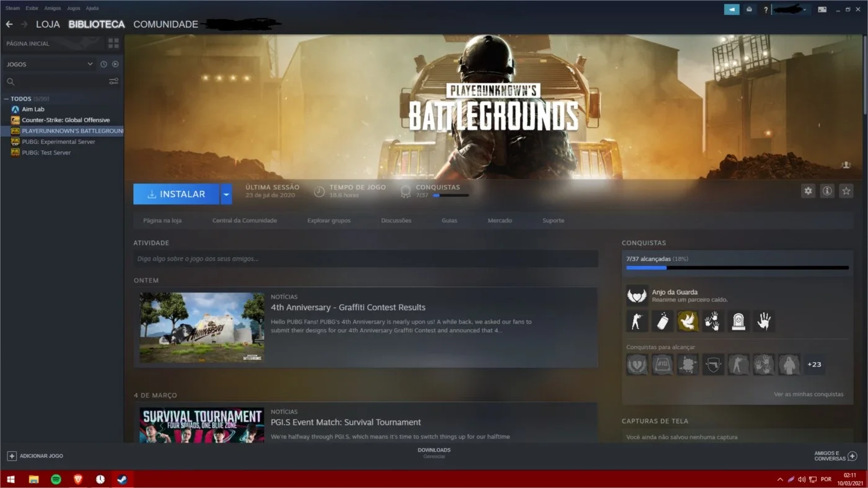Show the +23 remaining achievements
Screen dimensions: 868x488
coord(814,365)
